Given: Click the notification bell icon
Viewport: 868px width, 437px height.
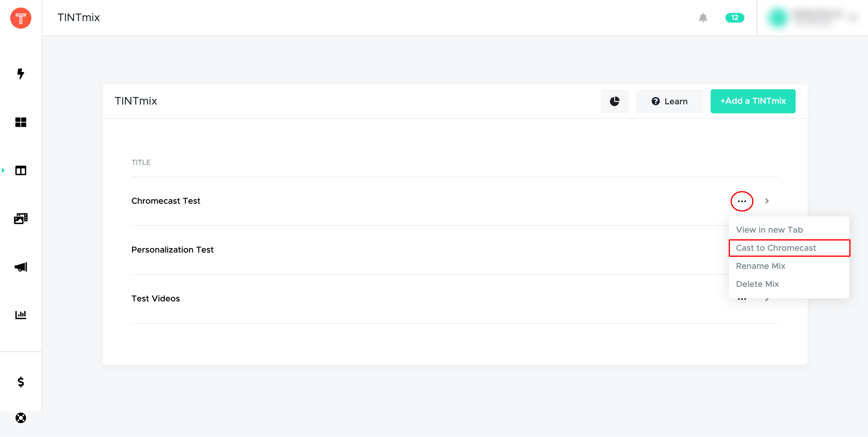Looking at the screenshot, I should (703, 17).
